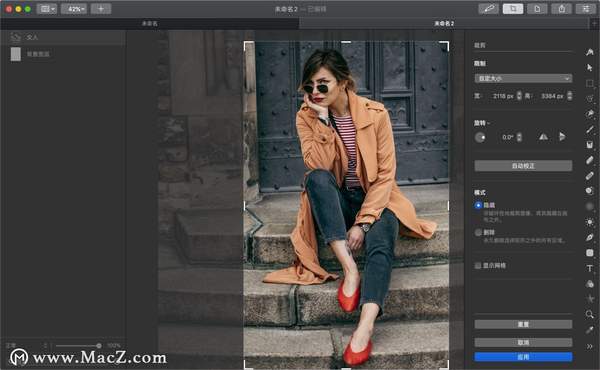Switch to the first untitled document tab
The width and height of the screenshot is (600, 370).
[x=150, y=23]
